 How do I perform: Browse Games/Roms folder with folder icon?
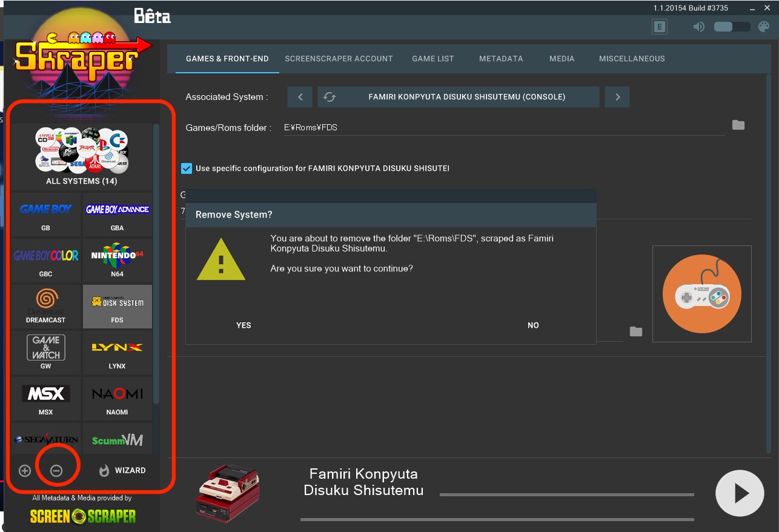coord(738,125)
